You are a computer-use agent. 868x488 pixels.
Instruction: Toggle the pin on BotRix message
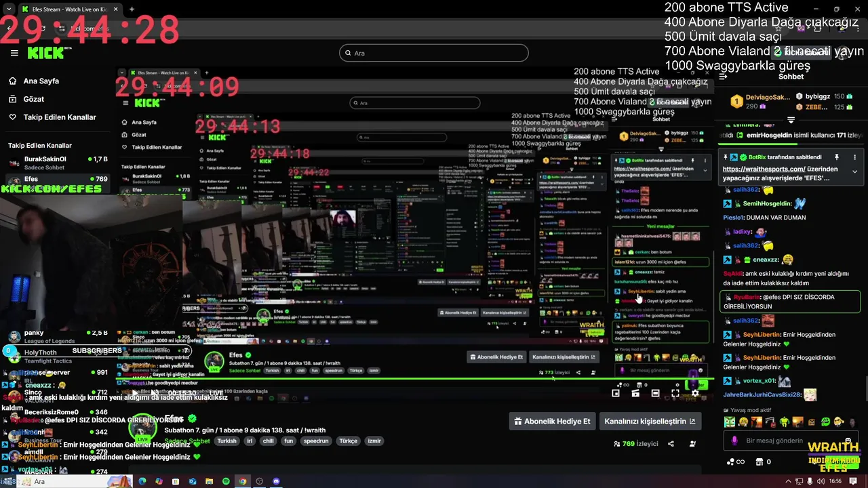click(x=837, y=157)
